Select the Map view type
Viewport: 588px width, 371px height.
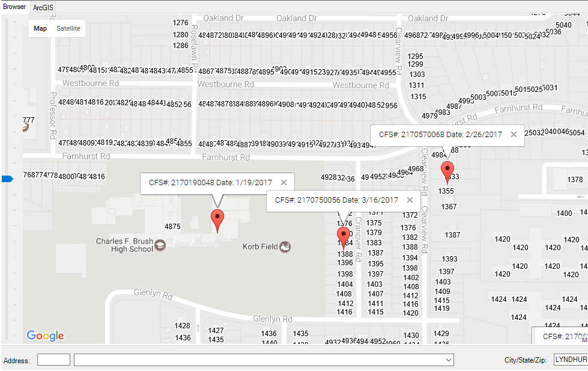click(x=40, y=28)
